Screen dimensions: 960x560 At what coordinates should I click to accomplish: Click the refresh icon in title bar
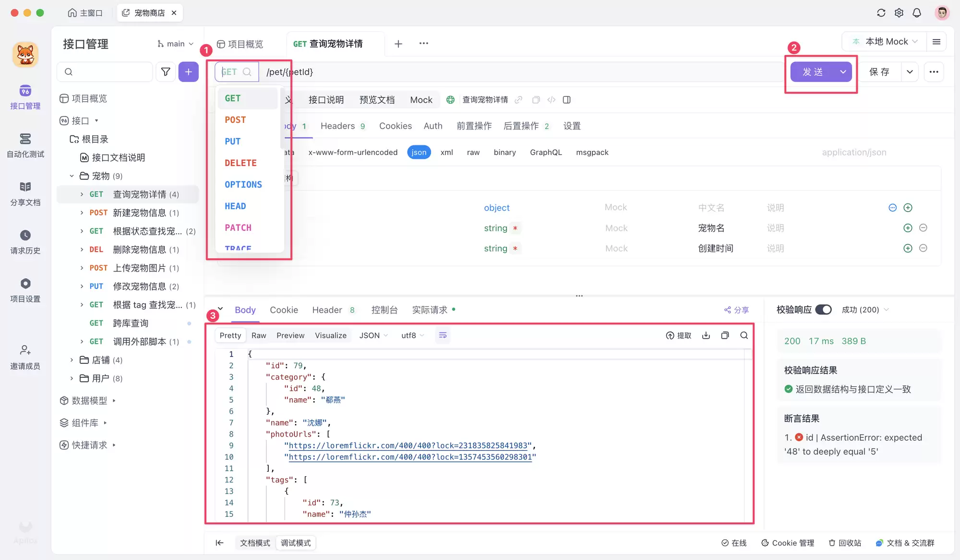881,13
